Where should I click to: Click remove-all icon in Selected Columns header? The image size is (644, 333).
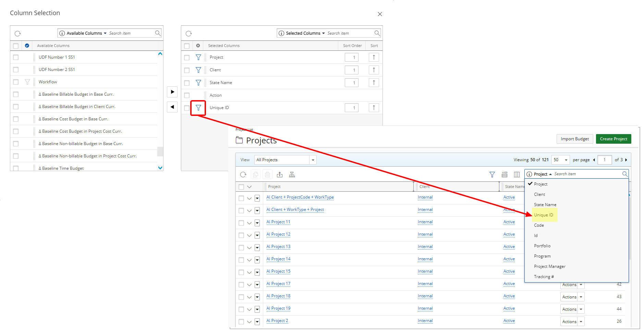point(198,46)
